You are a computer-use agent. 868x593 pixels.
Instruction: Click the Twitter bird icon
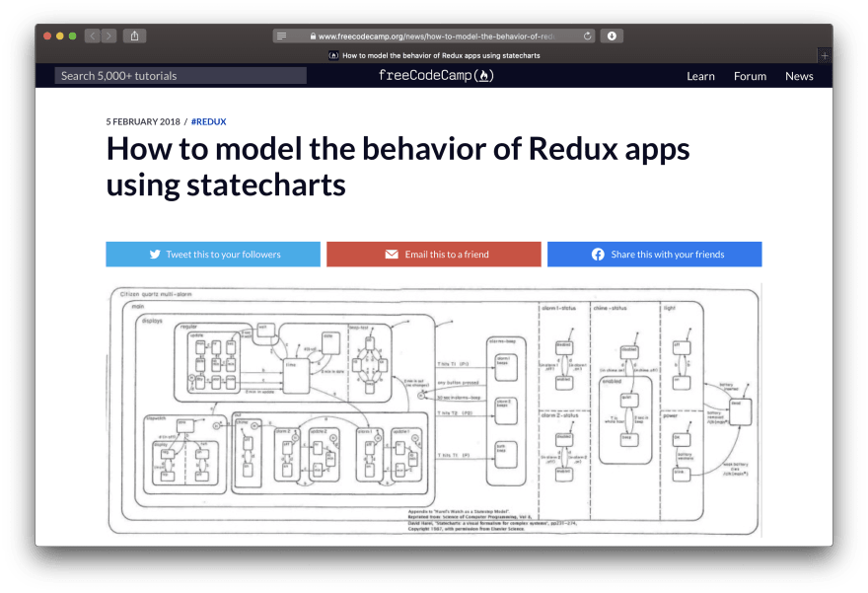click(155, 255)
